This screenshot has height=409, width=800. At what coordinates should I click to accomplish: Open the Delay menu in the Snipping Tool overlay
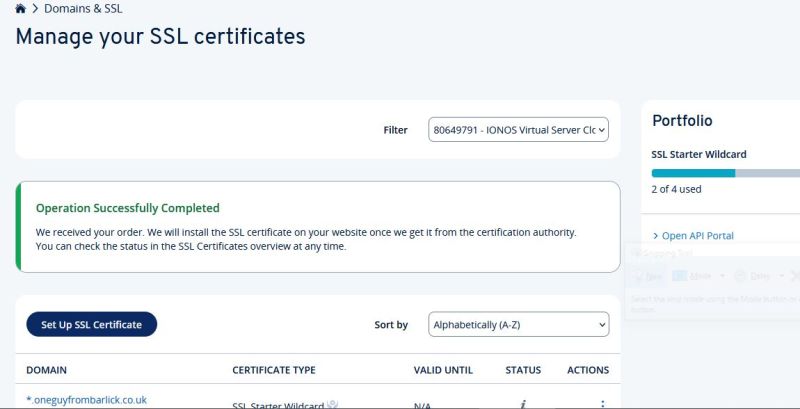pos(755,275)
